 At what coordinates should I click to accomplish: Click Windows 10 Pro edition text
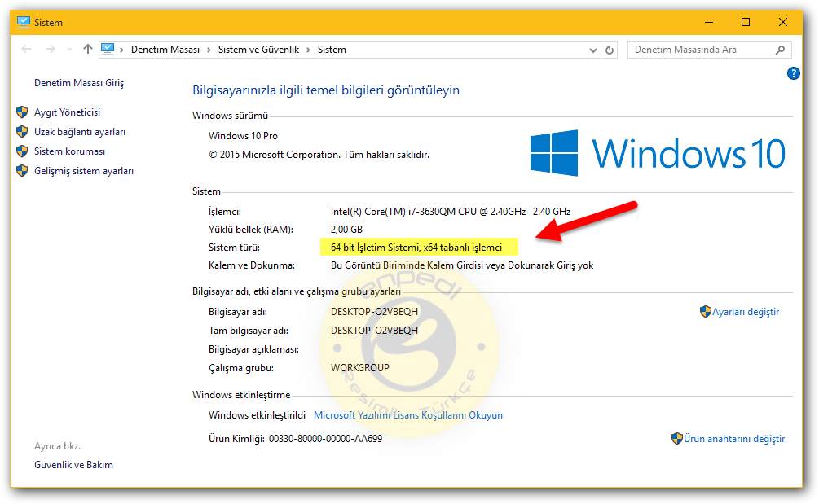tap(243, 136)
